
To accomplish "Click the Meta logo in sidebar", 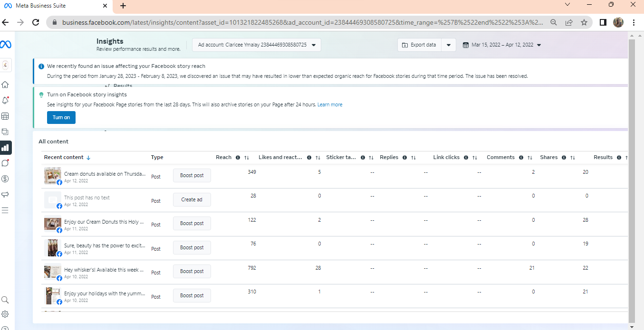I will (x=6, y=44).
